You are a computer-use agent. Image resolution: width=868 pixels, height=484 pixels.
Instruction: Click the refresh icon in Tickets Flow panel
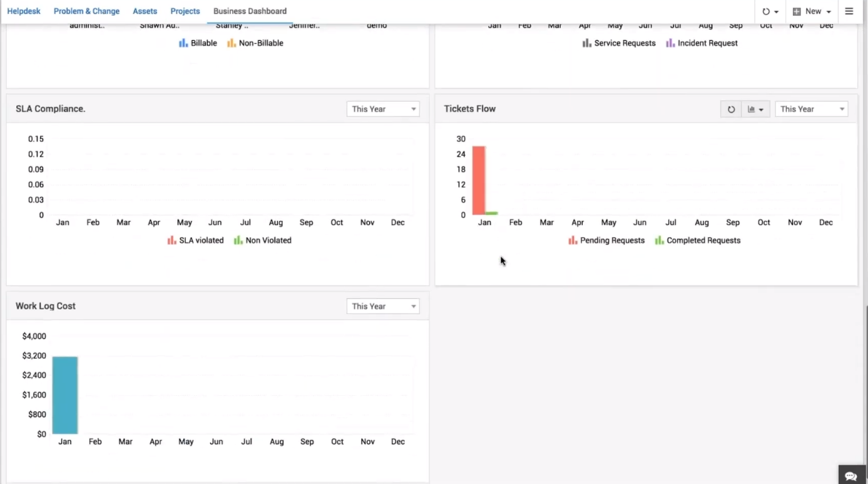click(730, 109)
